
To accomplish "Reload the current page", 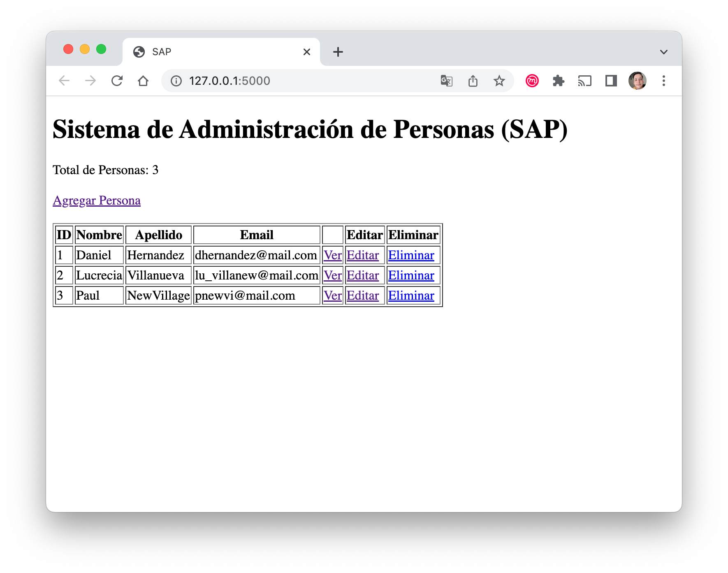I will click(117, 81).
